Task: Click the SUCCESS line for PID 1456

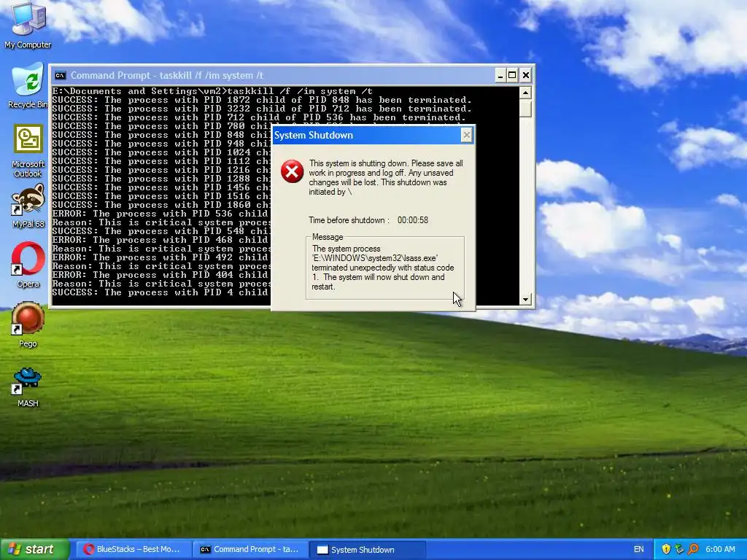Action: (x=161, y=187)
